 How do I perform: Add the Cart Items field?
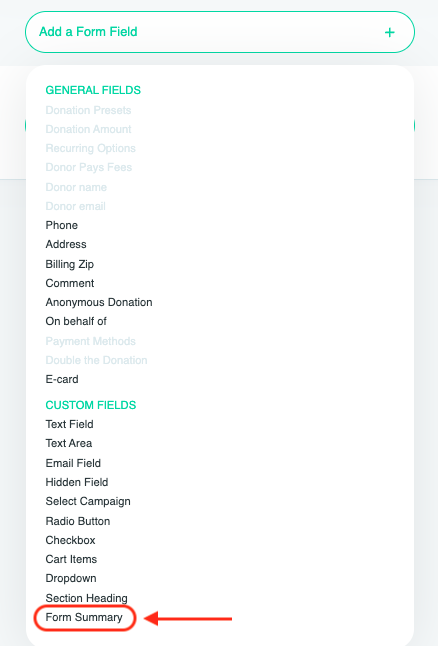tap(71, 559)
